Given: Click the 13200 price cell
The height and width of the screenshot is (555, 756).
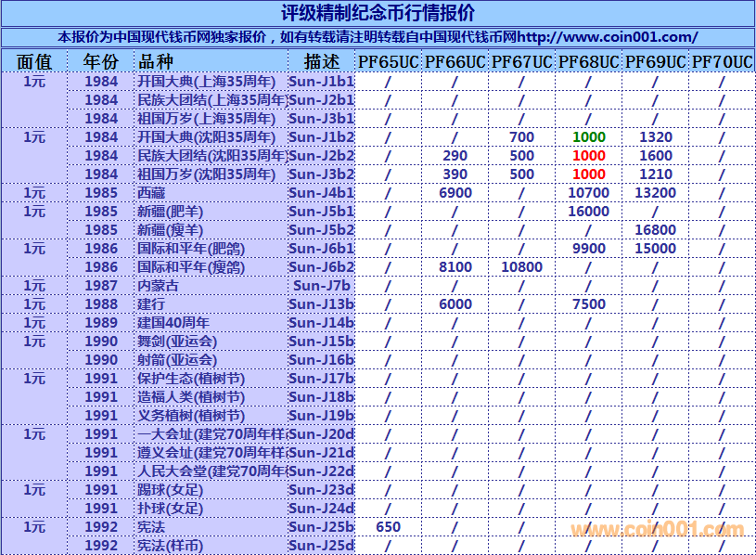Looking at the screenshot, I should pyautogui.click(x=655, y=193).
